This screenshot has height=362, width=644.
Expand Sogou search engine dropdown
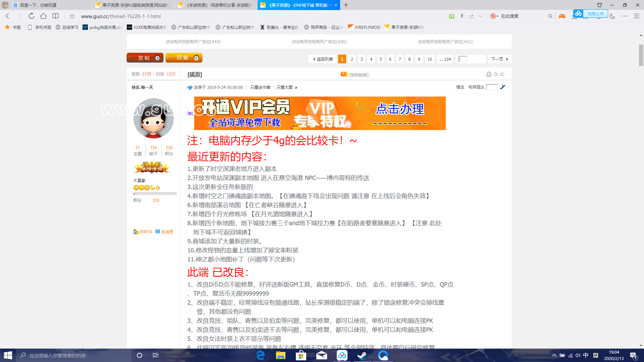(x=498, y=16)
